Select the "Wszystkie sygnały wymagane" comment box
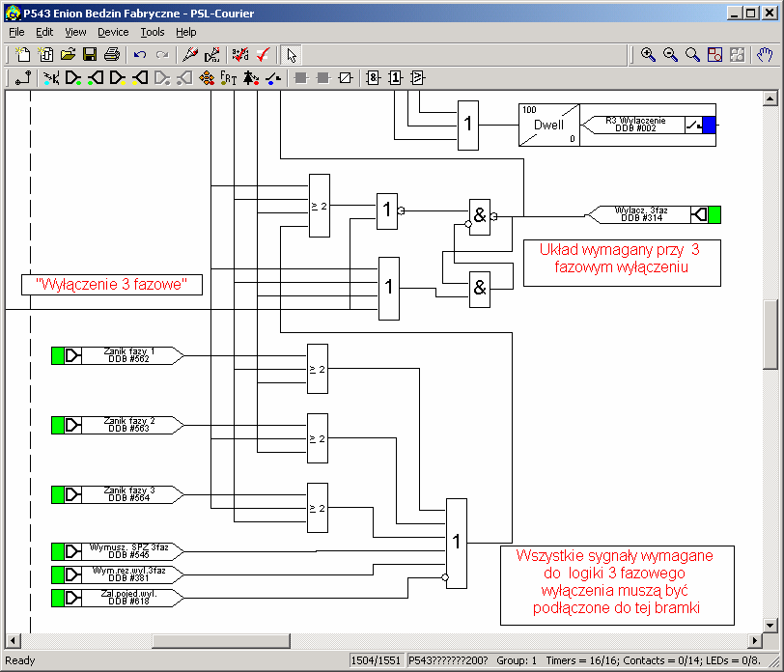 (617, 585)
